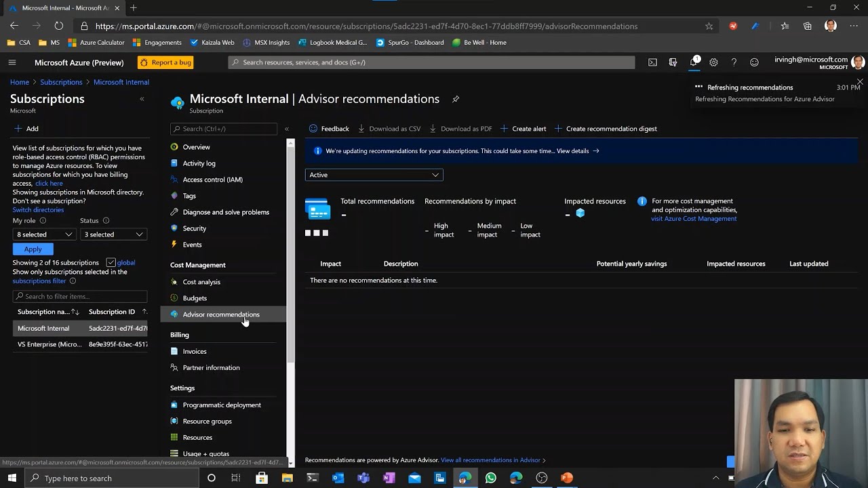Open Microsoft Teams from the taskbar
This screenshot has width=868, height=488.
[x=363, y=478]
